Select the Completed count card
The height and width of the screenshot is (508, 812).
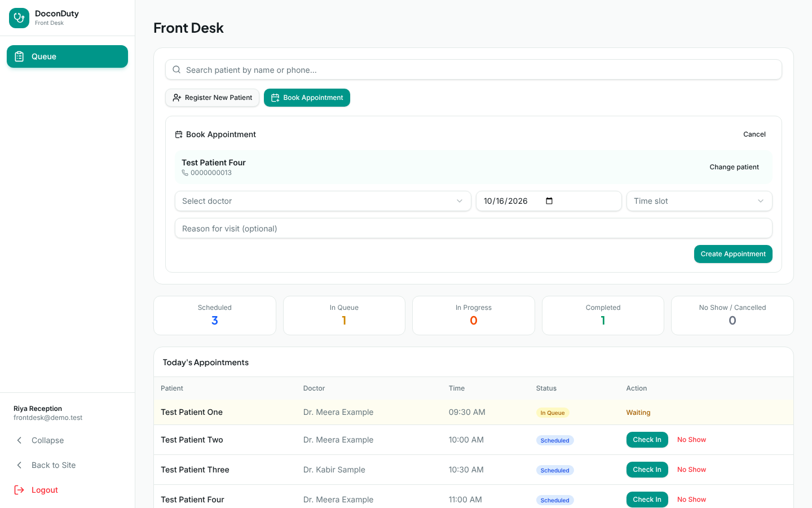(x=603, y=316)
